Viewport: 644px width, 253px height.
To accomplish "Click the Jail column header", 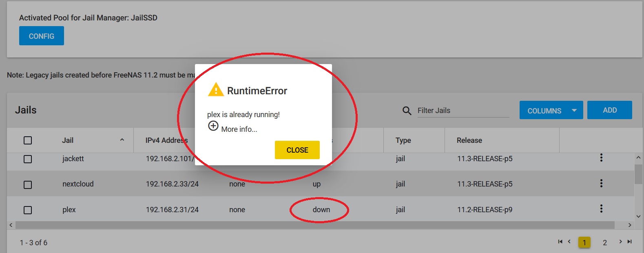I will point(68,140).
